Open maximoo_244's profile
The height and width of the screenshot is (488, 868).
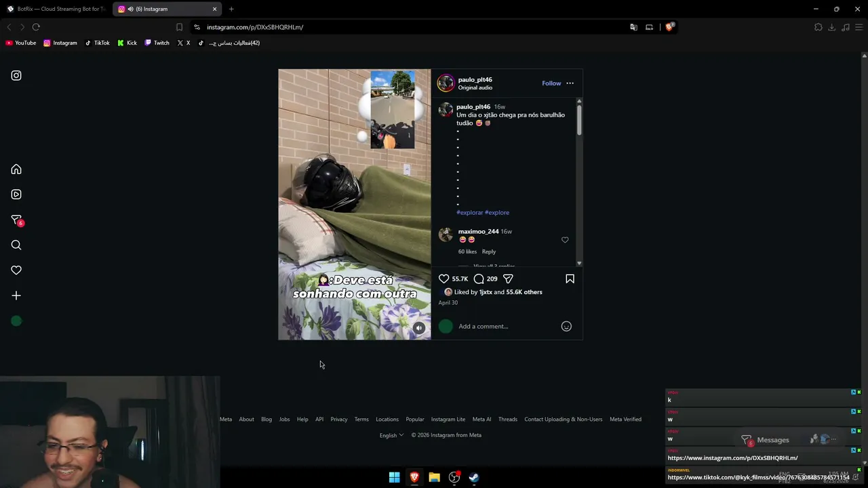tap(478, 232)
